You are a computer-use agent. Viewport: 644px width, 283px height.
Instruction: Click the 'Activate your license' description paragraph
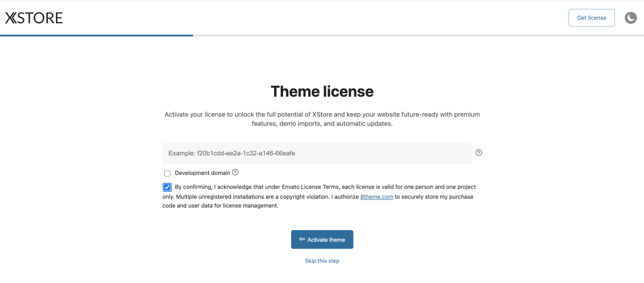322,119
